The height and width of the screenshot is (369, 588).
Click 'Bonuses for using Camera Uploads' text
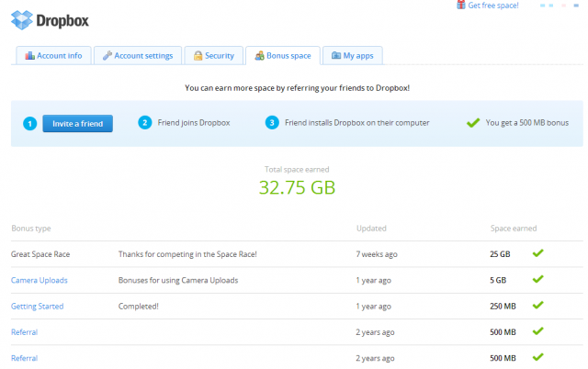(x=178, y=280)
